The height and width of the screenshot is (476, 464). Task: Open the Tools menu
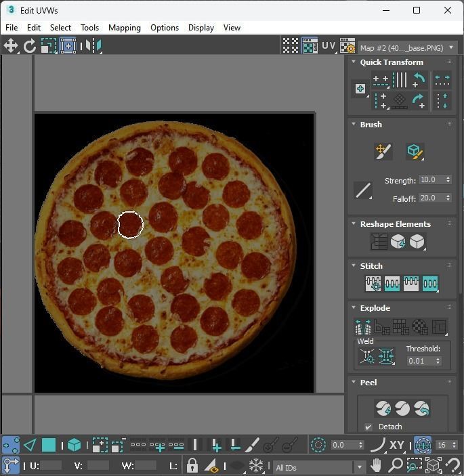90,28
